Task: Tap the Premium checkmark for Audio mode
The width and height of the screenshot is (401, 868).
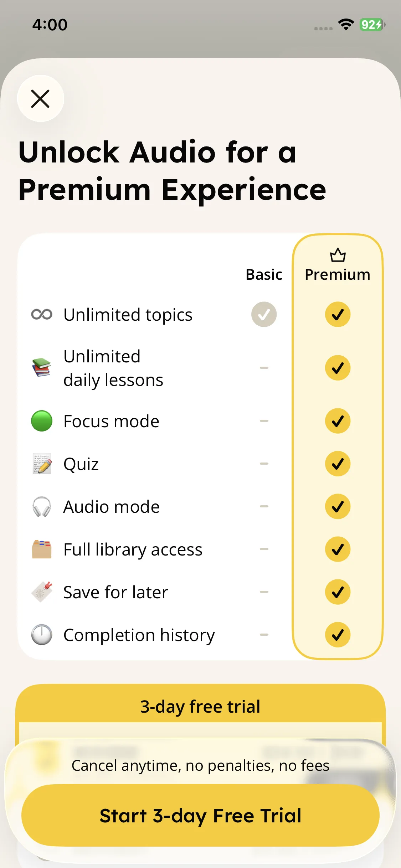Action: pyautogui.click(x=338, y=506)
